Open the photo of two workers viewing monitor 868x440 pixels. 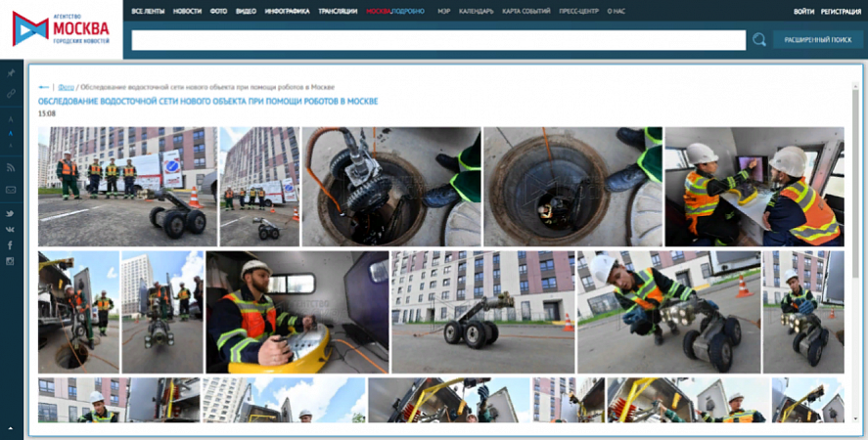[x=754, y=187]
